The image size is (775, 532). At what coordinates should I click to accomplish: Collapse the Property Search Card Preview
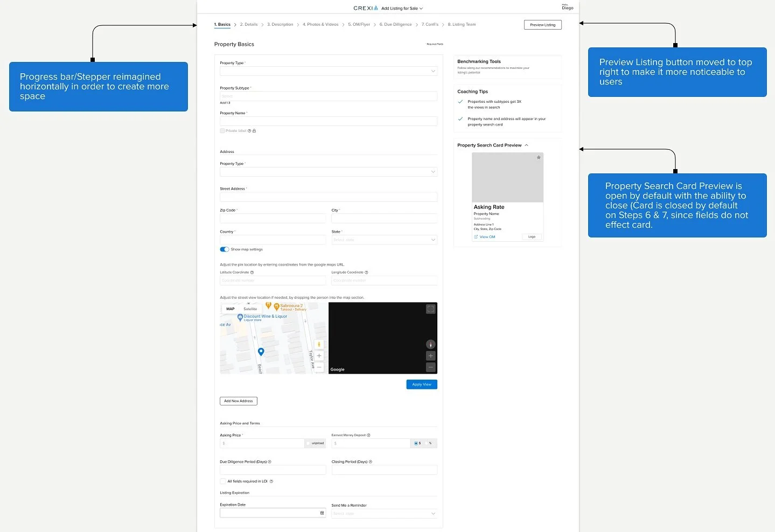526,145
